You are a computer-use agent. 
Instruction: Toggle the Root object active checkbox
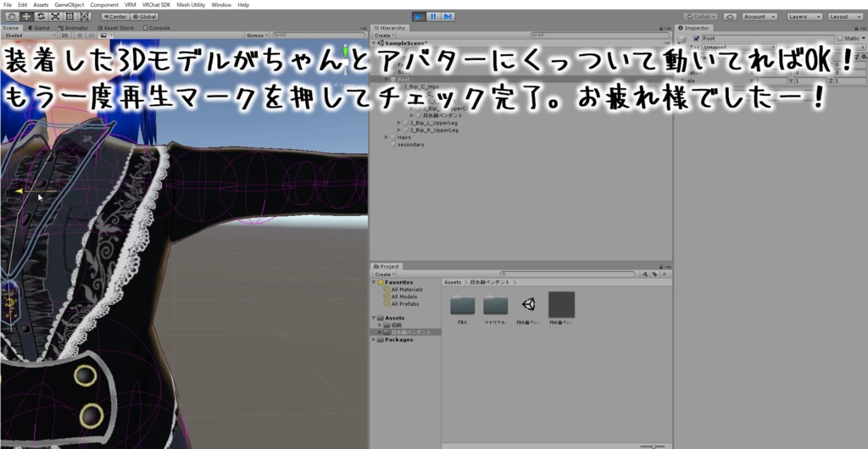click(697, 38)
